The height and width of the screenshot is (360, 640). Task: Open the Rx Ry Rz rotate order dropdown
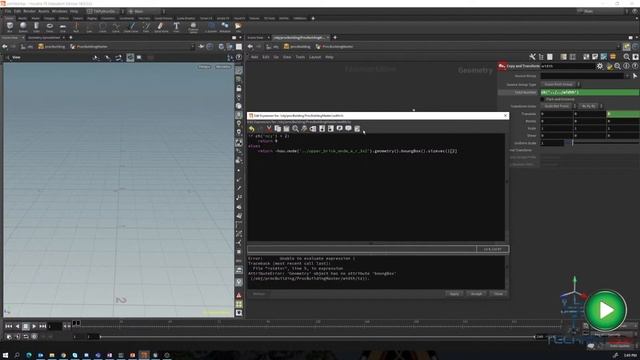coord(590,106)
